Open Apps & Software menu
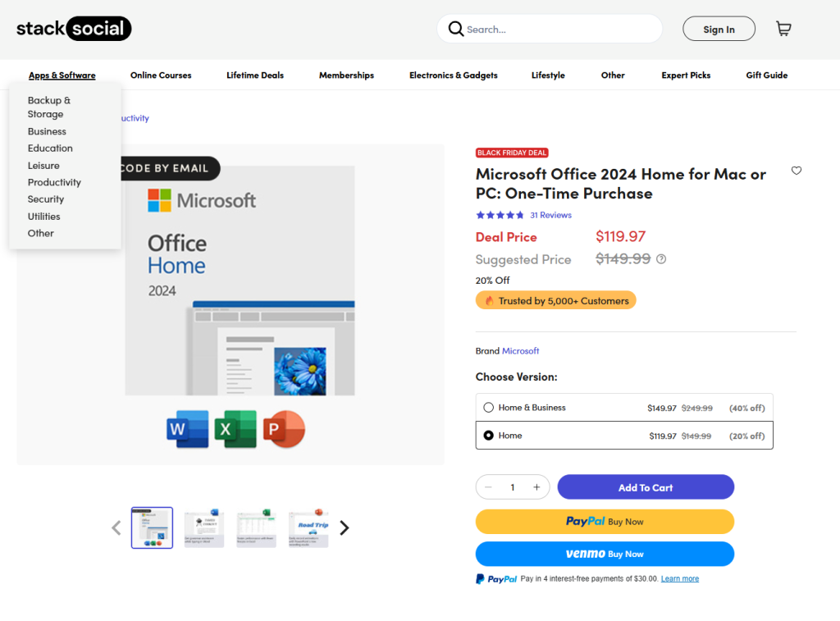 coord(62,75)
